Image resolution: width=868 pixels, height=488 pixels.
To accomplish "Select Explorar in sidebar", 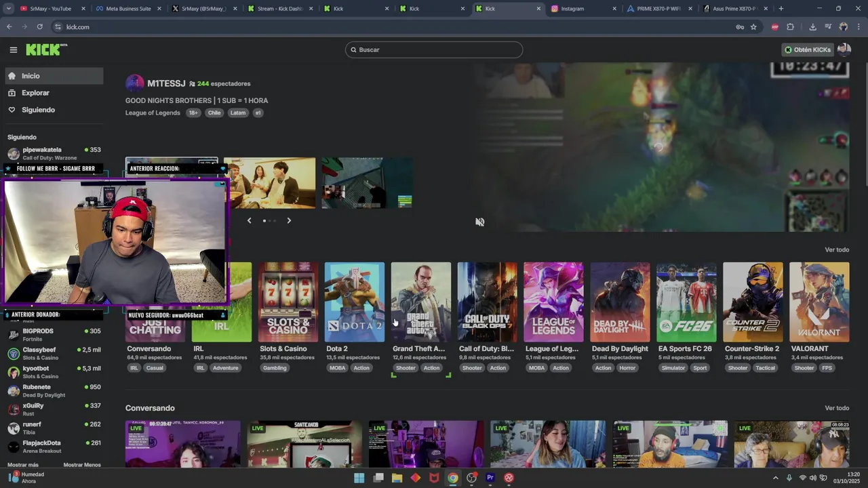I will point(54,93).
